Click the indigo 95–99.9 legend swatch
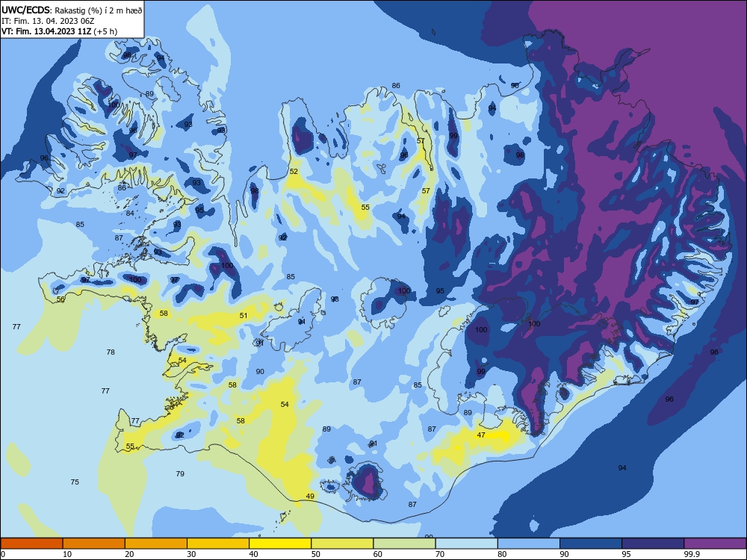Screen dimensions: 747x560 [653, 544]
